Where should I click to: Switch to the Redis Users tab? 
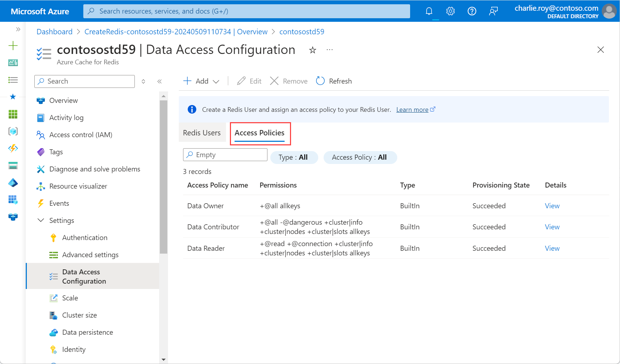[202, 133]
